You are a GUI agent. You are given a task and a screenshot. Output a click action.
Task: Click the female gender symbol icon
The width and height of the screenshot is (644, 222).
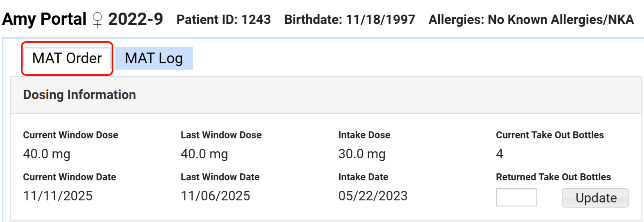pyautogui.click(x=97, y=20)
